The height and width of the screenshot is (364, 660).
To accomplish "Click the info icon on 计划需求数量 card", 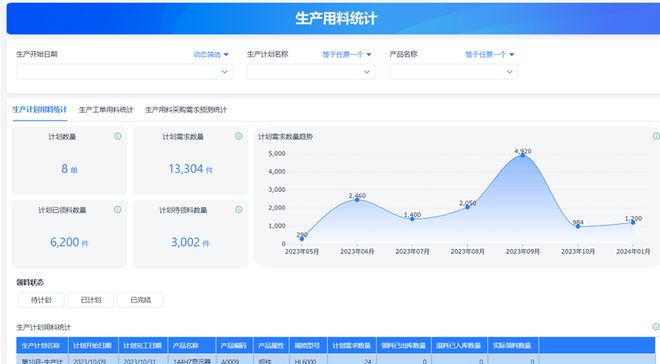I will [239, 136].
